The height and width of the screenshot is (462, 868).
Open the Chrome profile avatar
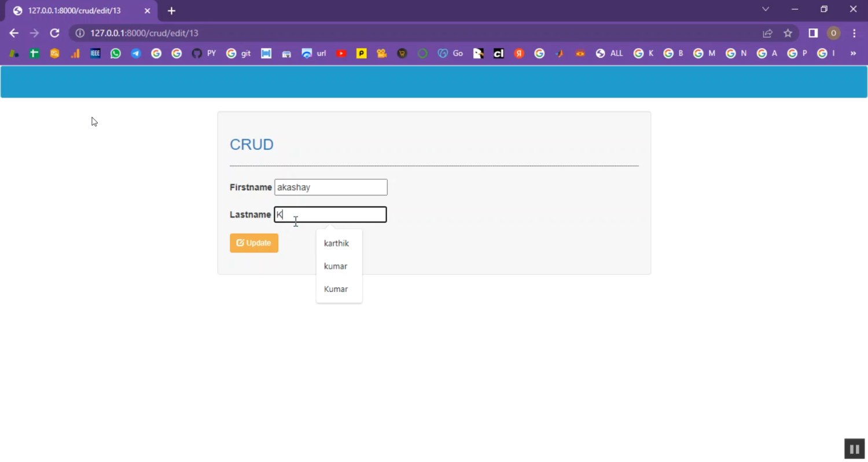click(x=833, y=33)
